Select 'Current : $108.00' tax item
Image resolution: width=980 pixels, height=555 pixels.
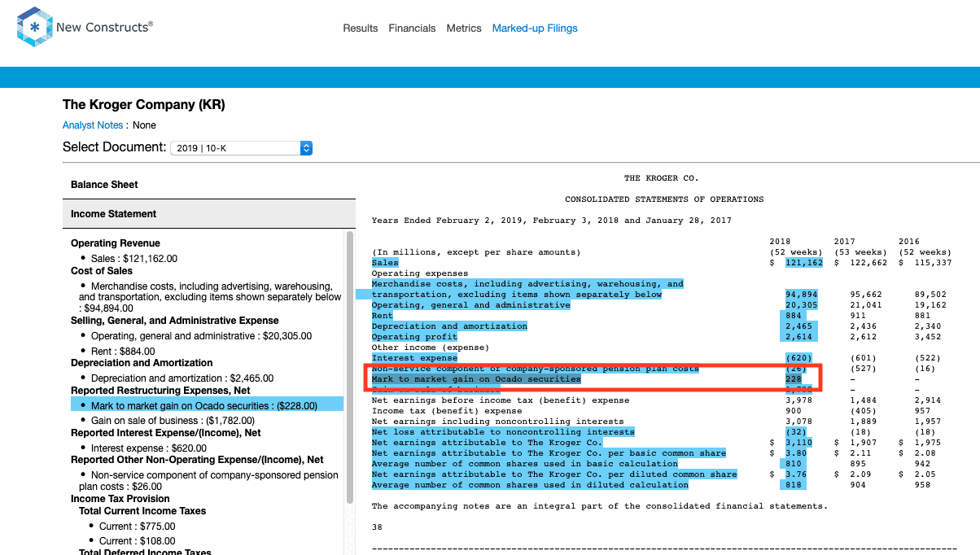(x=137, y=541)
